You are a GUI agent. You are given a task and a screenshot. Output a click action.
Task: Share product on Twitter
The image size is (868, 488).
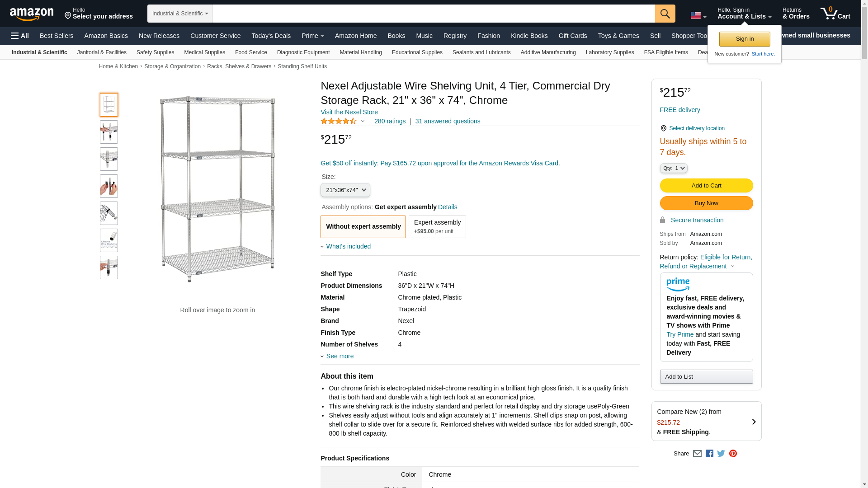(x=721, y=454)
